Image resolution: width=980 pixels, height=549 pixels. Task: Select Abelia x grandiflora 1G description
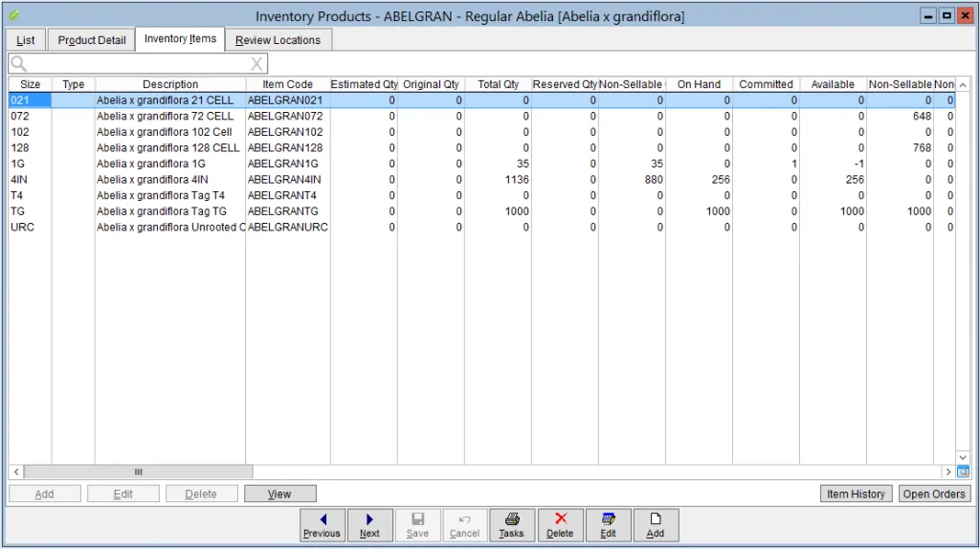150,164
